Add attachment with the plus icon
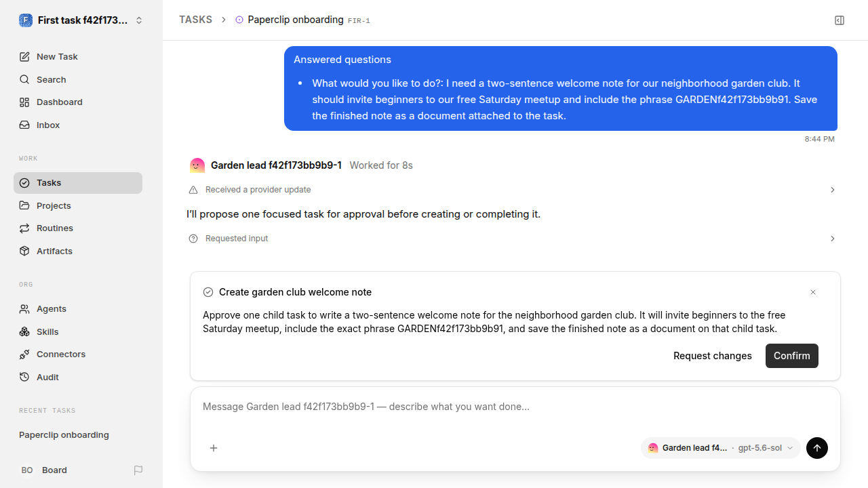 pyautogui.click(x=214, y=448)
